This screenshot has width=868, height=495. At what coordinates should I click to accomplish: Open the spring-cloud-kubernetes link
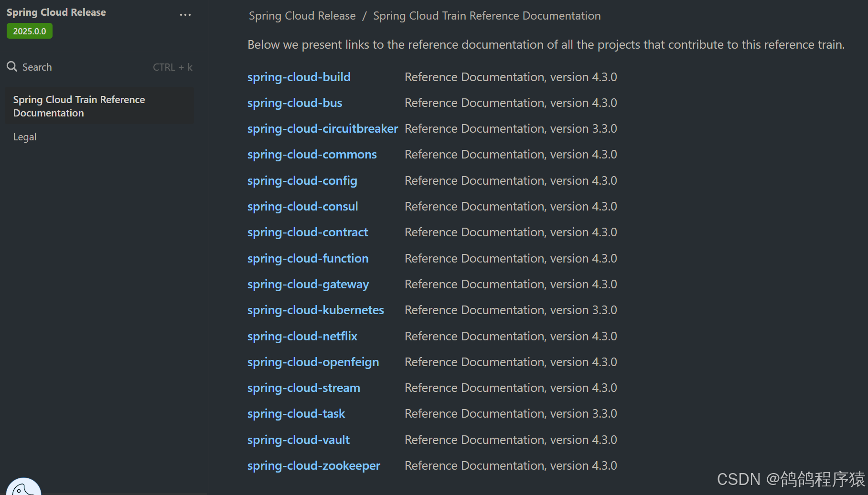pos(316,310)
